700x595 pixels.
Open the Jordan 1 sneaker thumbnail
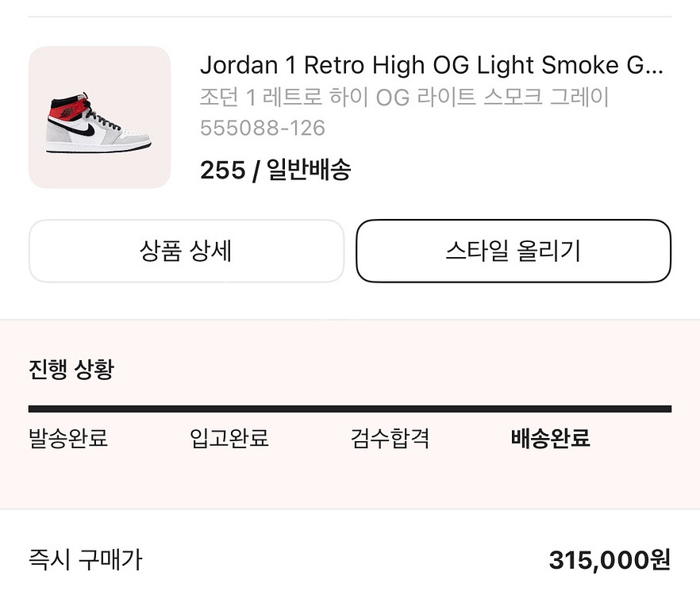tap(99, 117)
